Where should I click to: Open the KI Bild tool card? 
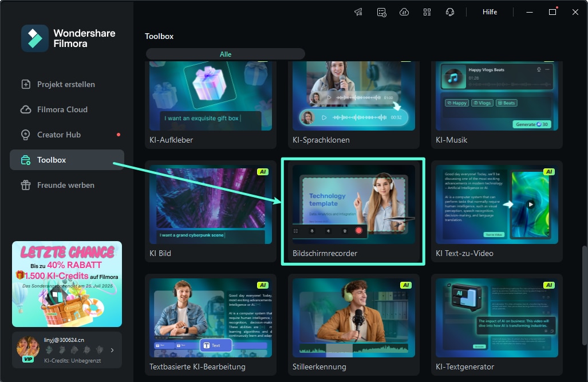pos(210,211)
